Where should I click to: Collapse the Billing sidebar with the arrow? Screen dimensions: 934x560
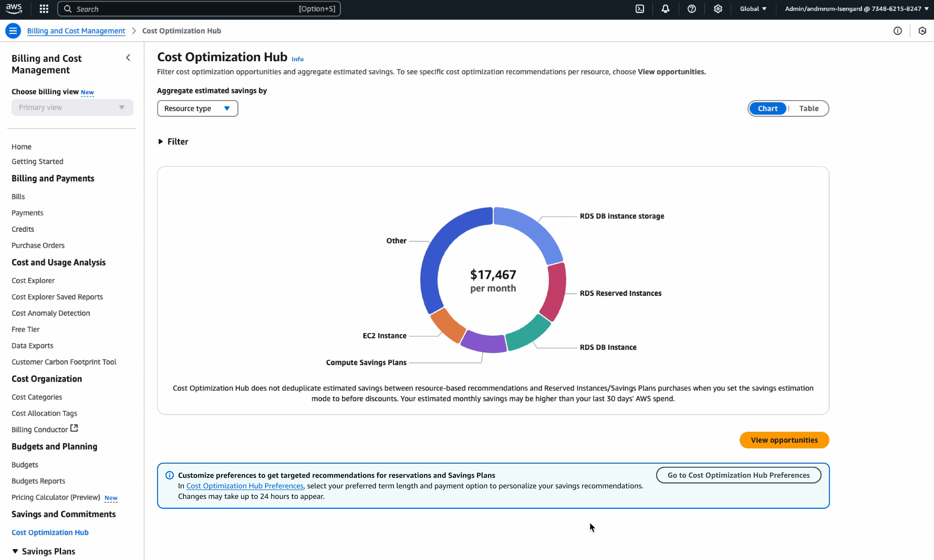(x=128, y=58)
